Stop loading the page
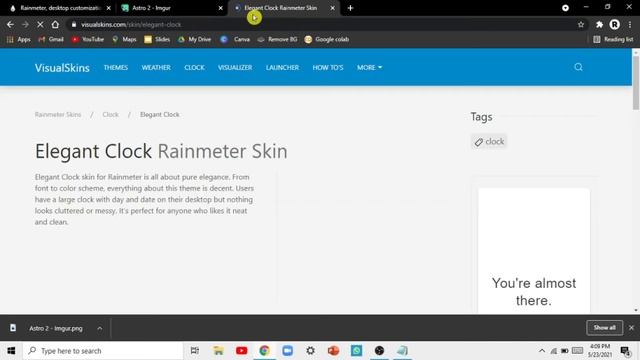Screen dimensions: 640x360 pos(40,24)
